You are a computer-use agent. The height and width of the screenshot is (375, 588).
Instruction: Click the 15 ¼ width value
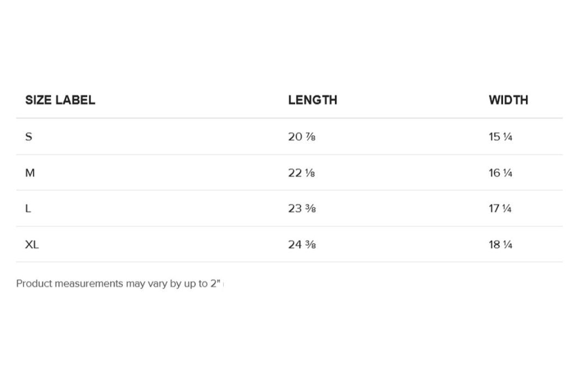pos(500,137)
